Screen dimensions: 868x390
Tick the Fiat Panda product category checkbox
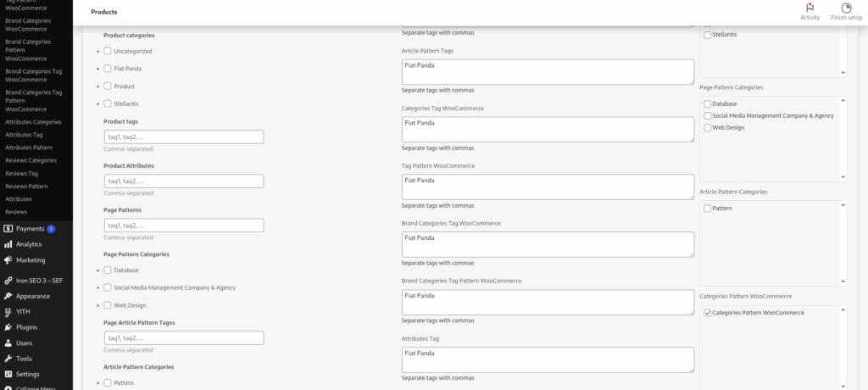point(108,69)
